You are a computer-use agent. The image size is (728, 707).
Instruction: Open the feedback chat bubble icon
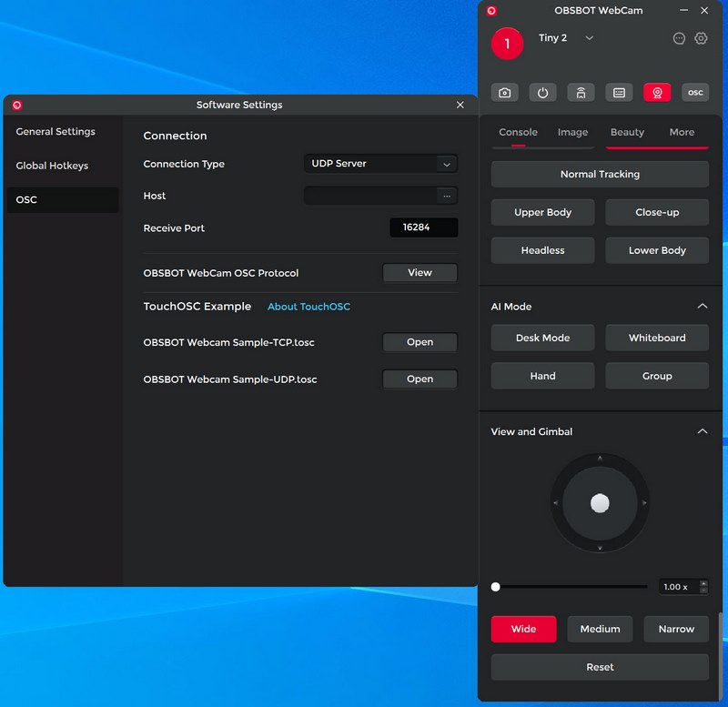[x=679, y=38]
